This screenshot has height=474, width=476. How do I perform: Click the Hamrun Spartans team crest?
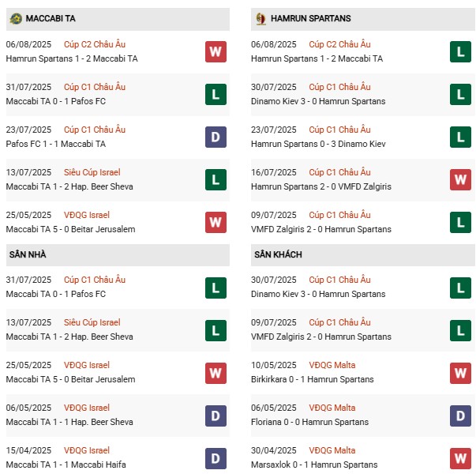[x=260, y=18]
